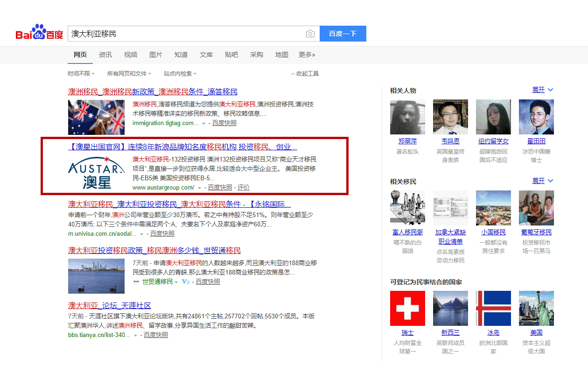Open 百度快照 for the 世贸通移民 result
588x380 pixels.
[x=208, y=281]
